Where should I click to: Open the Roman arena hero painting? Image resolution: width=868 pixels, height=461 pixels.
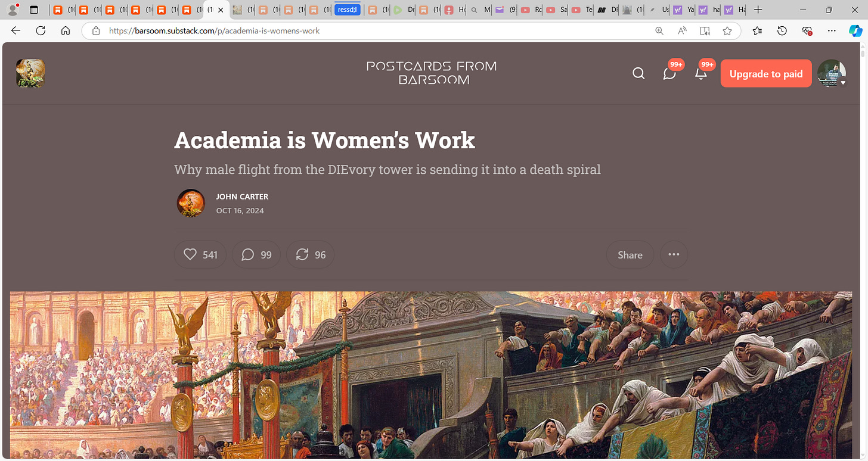point(431,375)
